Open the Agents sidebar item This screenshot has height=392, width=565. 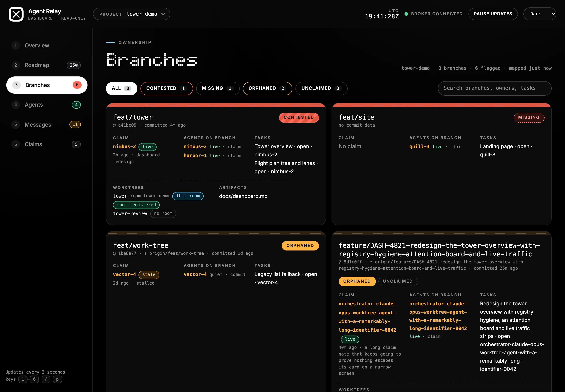(x=47, y=105)
